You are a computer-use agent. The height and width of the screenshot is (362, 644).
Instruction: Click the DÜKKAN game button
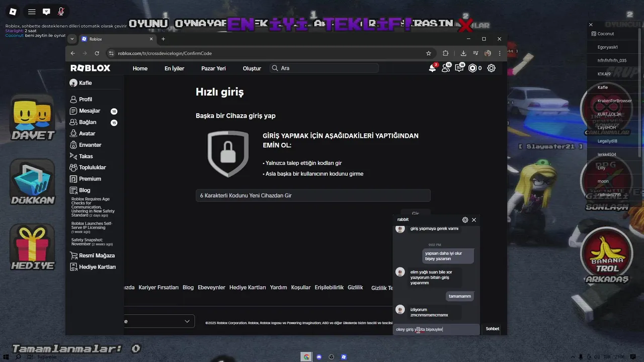coord(33,183)
